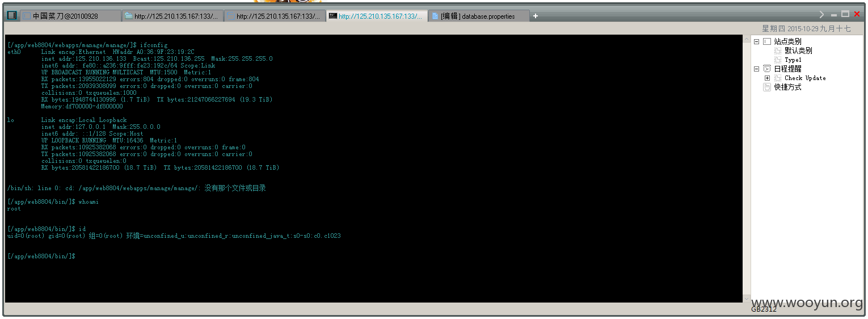This screenshot has width=868, height=319.
Task: Click the lo Local Loopback line
Action: [x=67, y=120]
